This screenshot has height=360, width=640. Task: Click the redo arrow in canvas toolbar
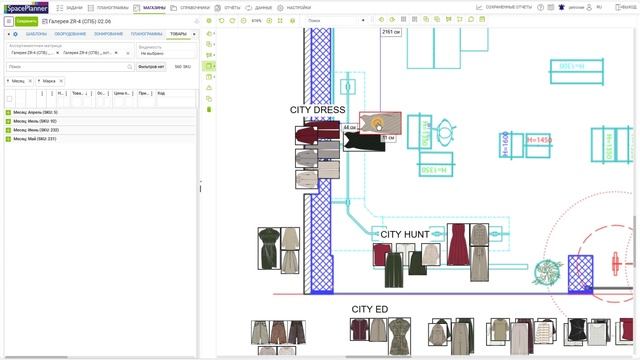[232, 20]
